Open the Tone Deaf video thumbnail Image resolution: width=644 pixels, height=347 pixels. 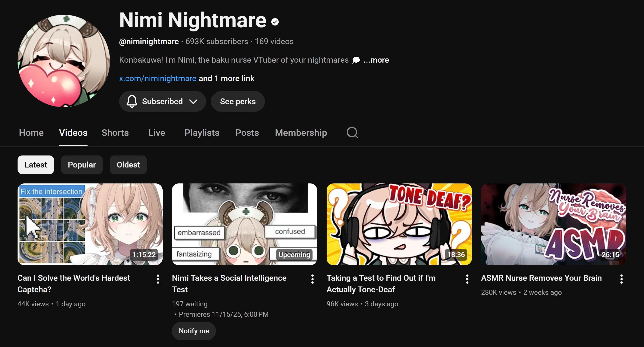[x=399, y=224]
